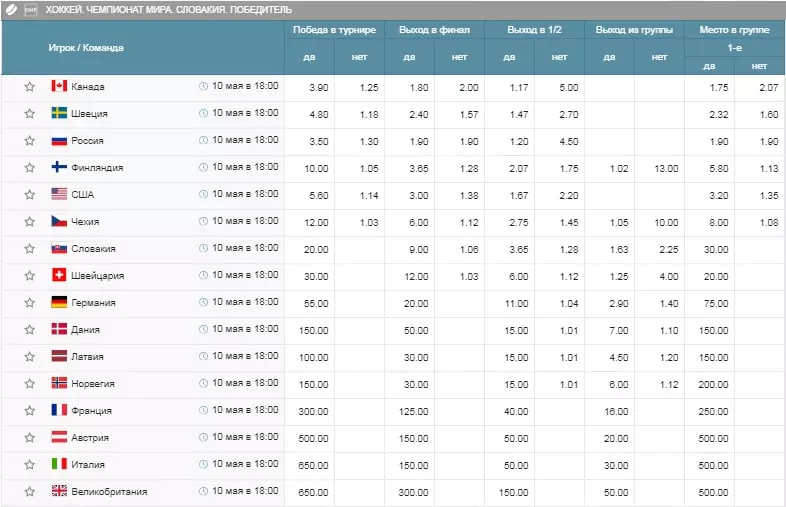Open the Великобритания team name link
Screen dimensions: 786x507
(x=109, y=492)
